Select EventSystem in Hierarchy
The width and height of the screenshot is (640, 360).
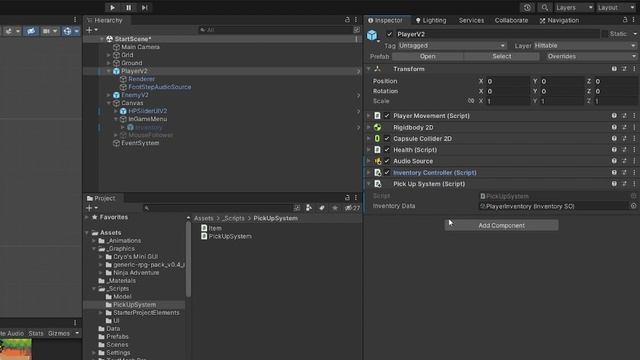[140, 143]
